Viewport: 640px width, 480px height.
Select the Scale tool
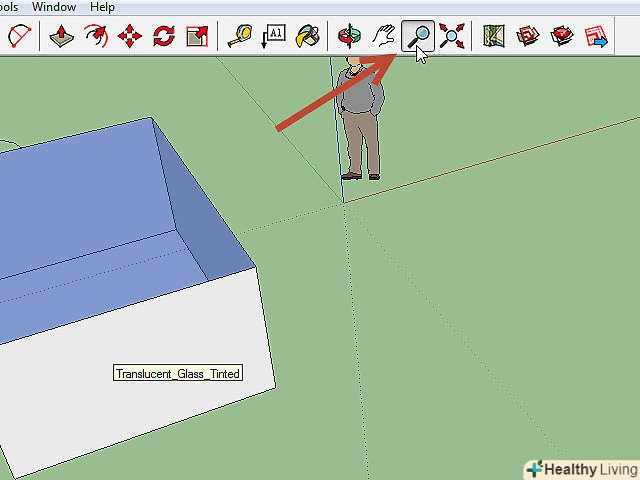coord(198,37)
